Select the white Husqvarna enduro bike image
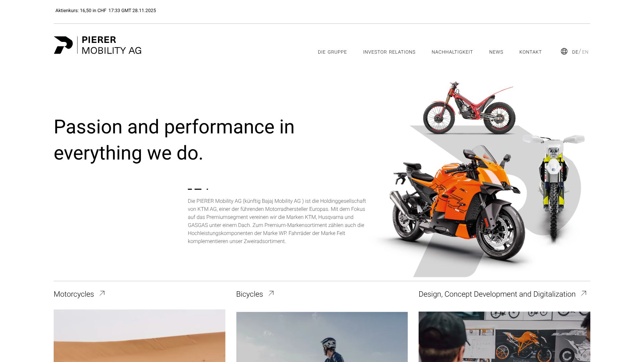The image size is (644, 362). point(554,188)
